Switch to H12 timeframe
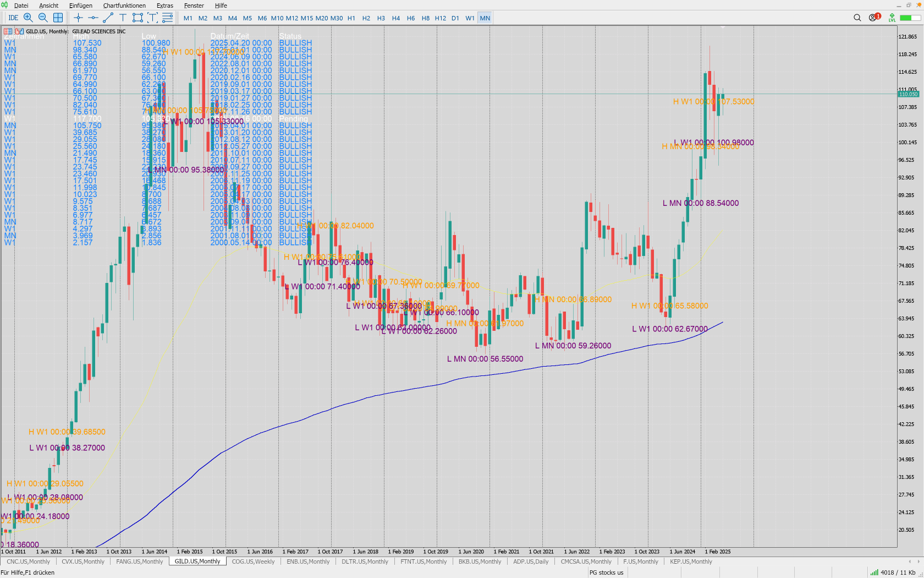Screen dimensions: 924x578 [441, 18]
